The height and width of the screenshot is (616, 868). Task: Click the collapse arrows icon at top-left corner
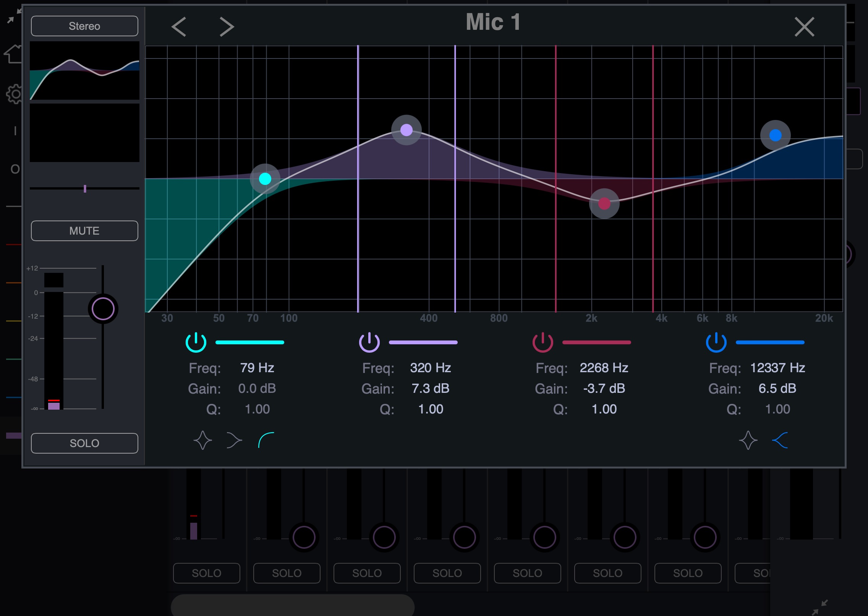pyautogui.click(x=14, y=16)
